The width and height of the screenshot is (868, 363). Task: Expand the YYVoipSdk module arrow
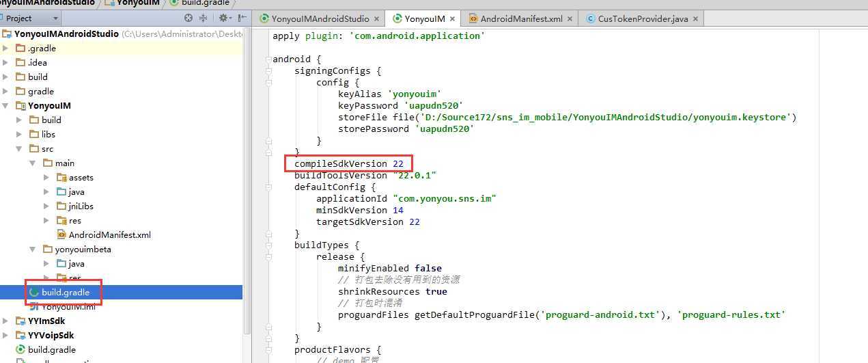(x=5, y=336)
